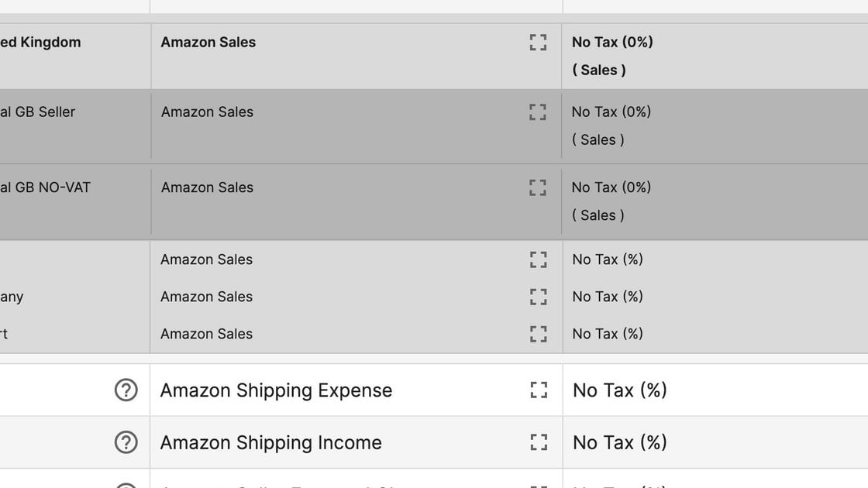Image resolution: width=868 pixels, height=488 pixels.
Task: Open No Tax (%) dropdown for Shipping Expense
Action: [715, 390]
